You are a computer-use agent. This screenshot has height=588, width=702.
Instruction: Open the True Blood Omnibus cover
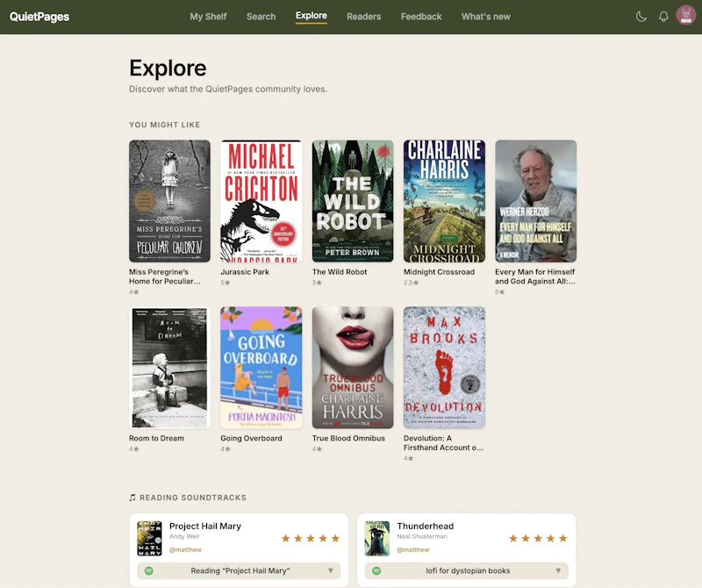[353, 368]
